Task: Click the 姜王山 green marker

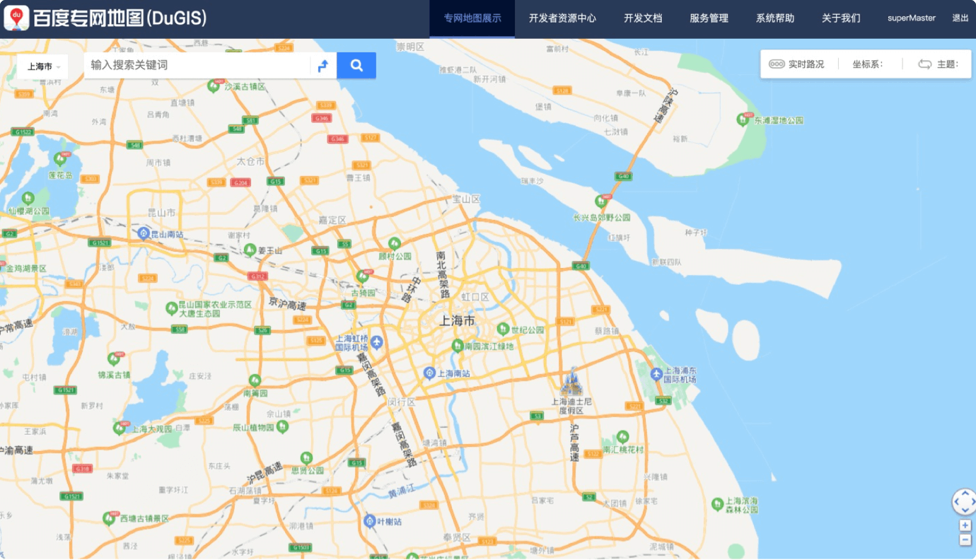Action: pyautogui.click(x=249, y=250)
